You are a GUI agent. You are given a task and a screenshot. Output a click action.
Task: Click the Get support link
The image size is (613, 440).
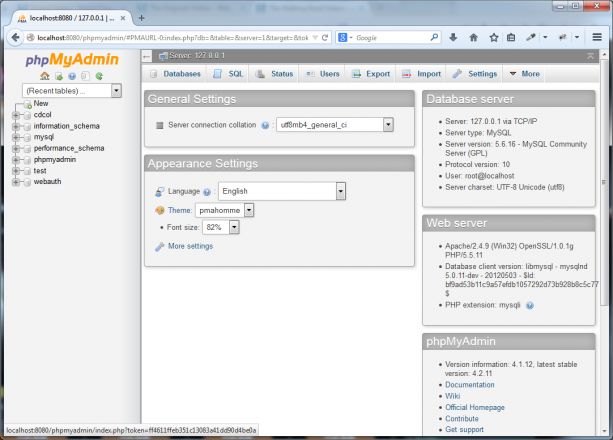tap(464, 430)
